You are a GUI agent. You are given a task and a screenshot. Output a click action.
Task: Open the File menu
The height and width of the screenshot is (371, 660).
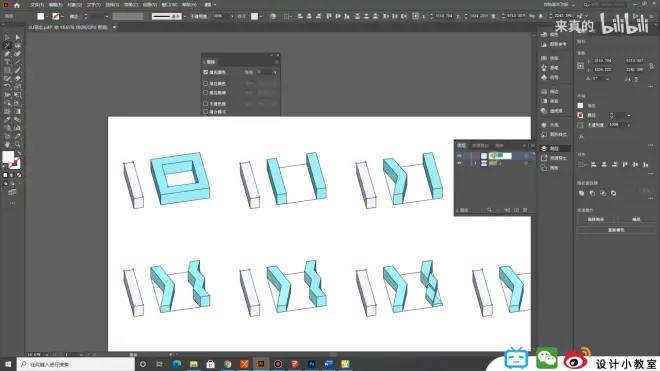[37, 5]
